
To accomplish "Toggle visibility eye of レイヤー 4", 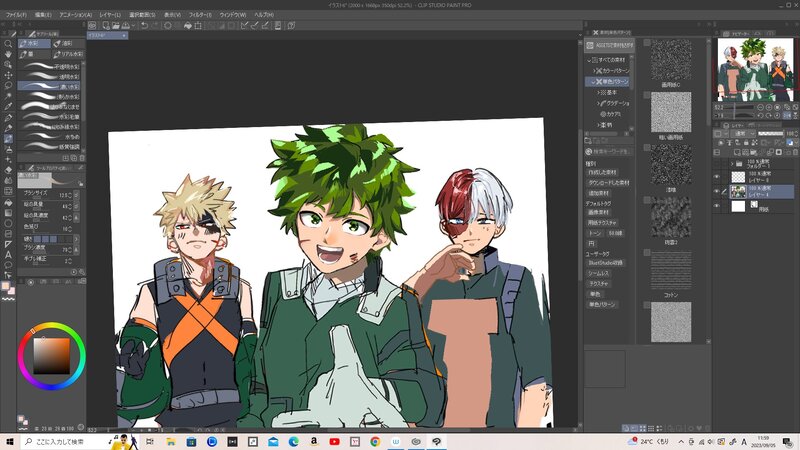I will point(716,191).
